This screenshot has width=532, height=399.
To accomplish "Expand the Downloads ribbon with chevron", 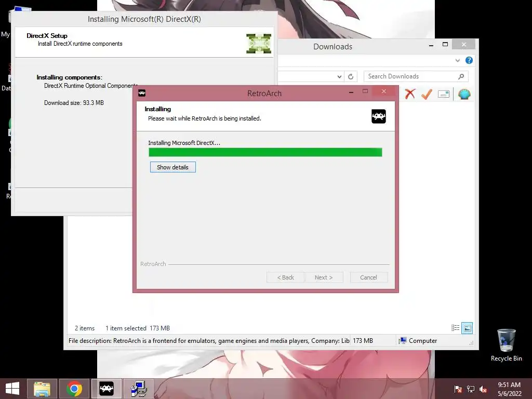I will (x=457, y=60).
